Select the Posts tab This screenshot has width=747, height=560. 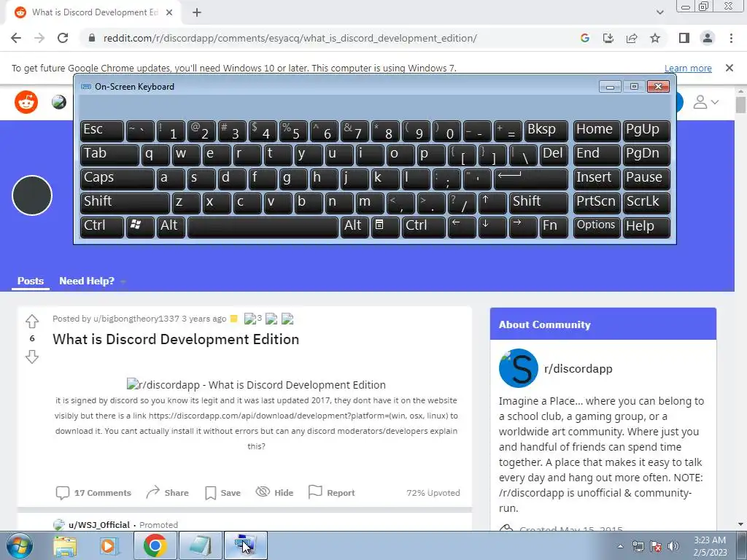coord(31,281)
